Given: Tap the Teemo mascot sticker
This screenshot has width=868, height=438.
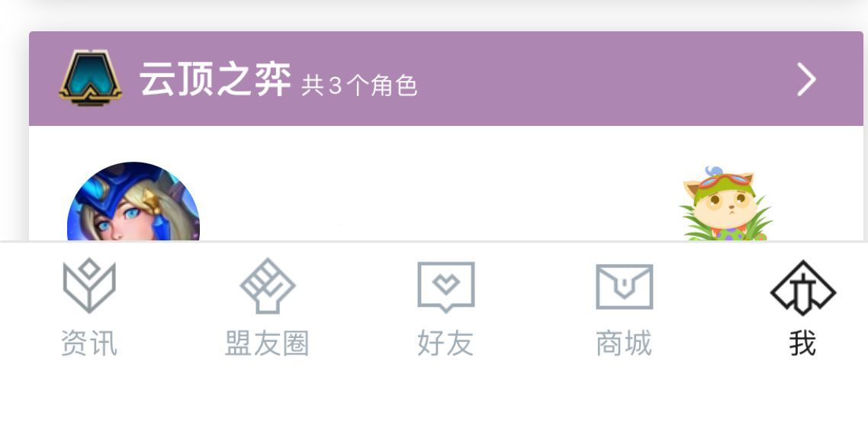Looking at the screenshot, I should (725, 203).
